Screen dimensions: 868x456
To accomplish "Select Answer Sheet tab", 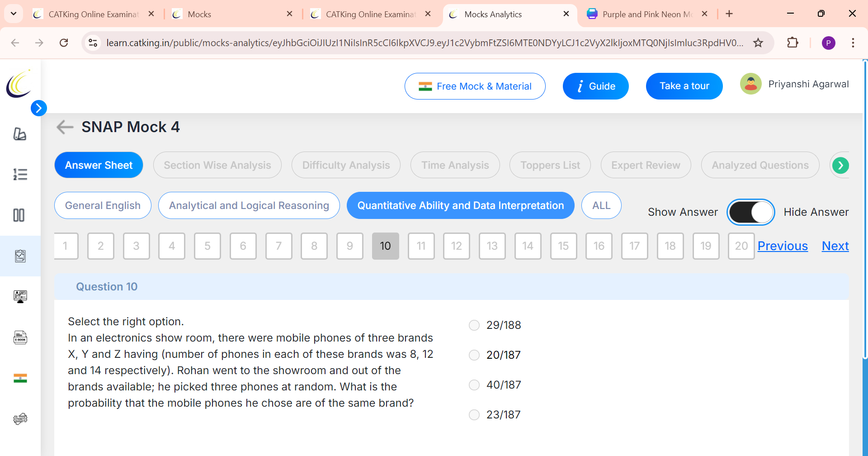I will pyautogui.click(x=99, y=165).
